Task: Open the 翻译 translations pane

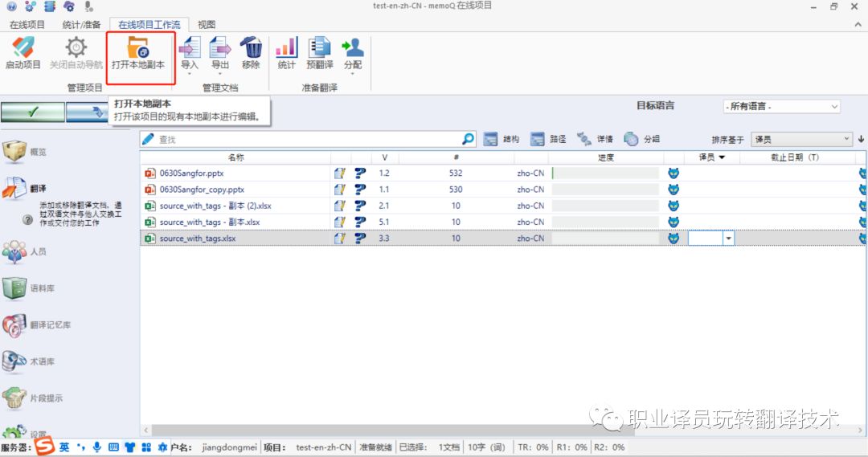Action: (x=25, y=188)
